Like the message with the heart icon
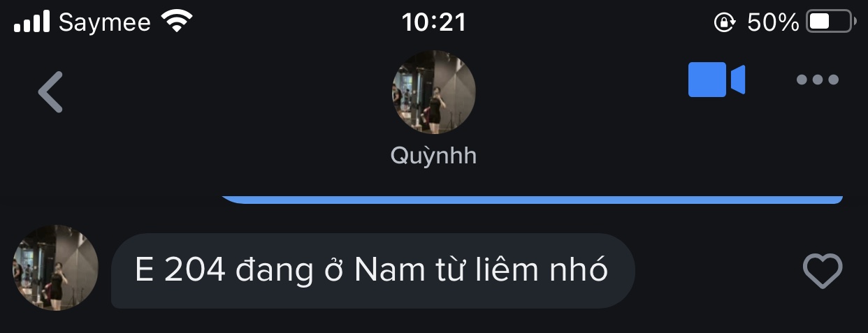This screenshot has height=333, width=868. click(823, 271)
